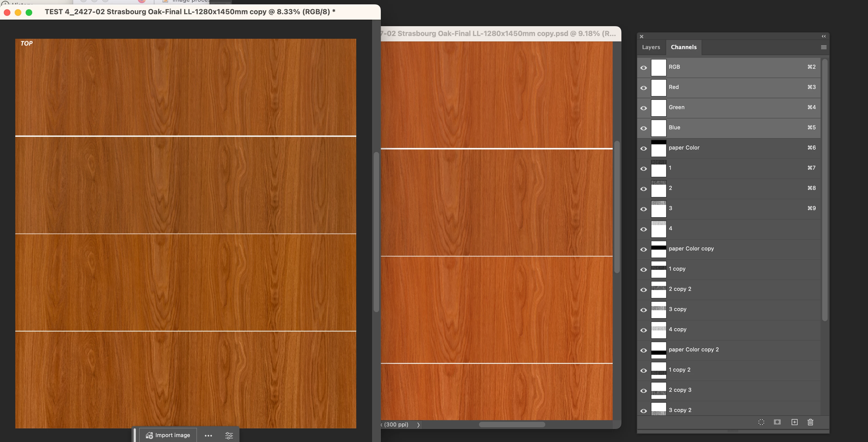Hide the 4 copy channel

[x=643, y=330]
